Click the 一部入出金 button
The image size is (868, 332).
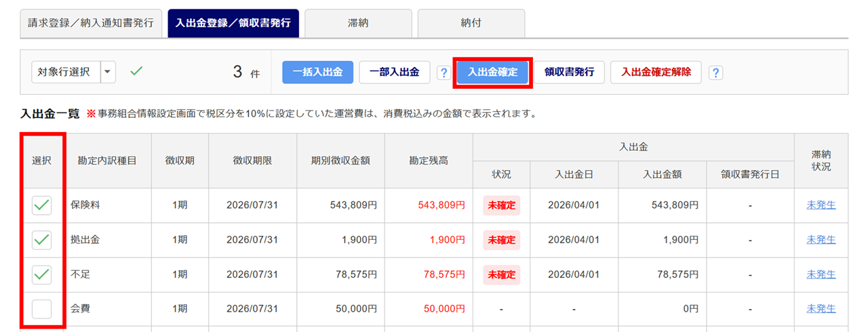point(394,72)
